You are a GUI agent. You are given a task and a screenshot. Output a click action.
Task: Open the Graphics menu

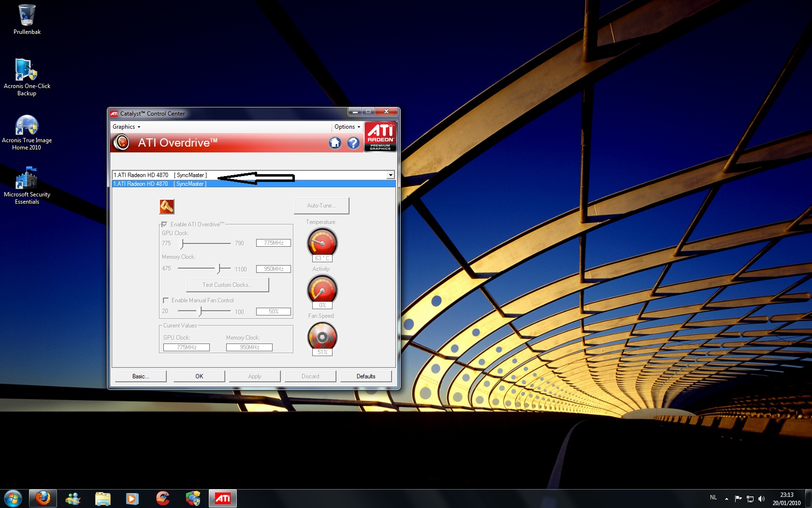click(126, 127)
